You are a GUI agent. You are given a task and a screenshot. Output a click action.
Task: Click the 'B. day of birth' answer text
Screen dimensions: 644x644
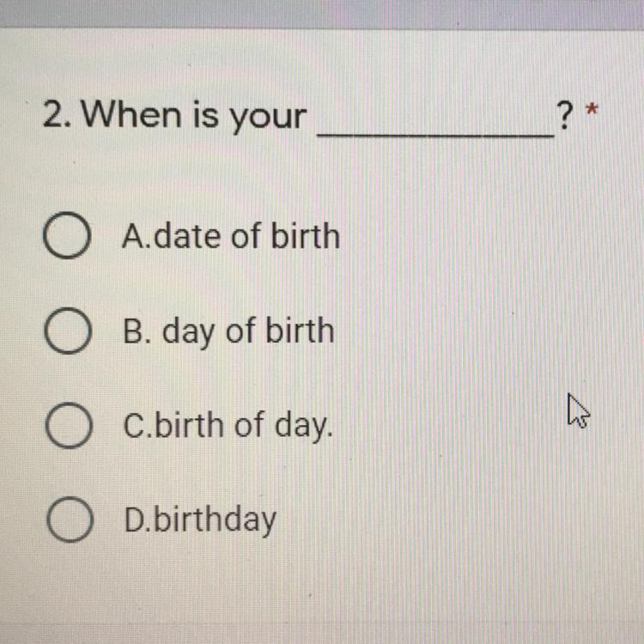(229, 331)
